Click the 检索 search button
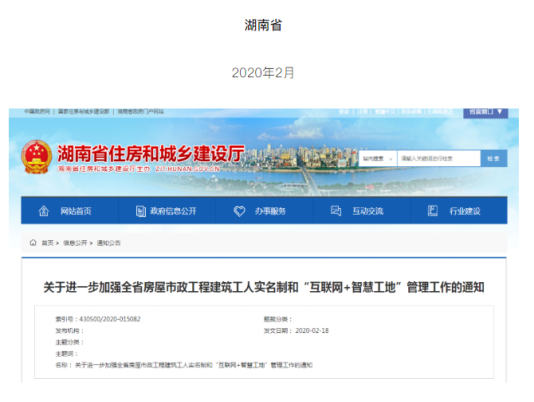 [x=494, y=158]
